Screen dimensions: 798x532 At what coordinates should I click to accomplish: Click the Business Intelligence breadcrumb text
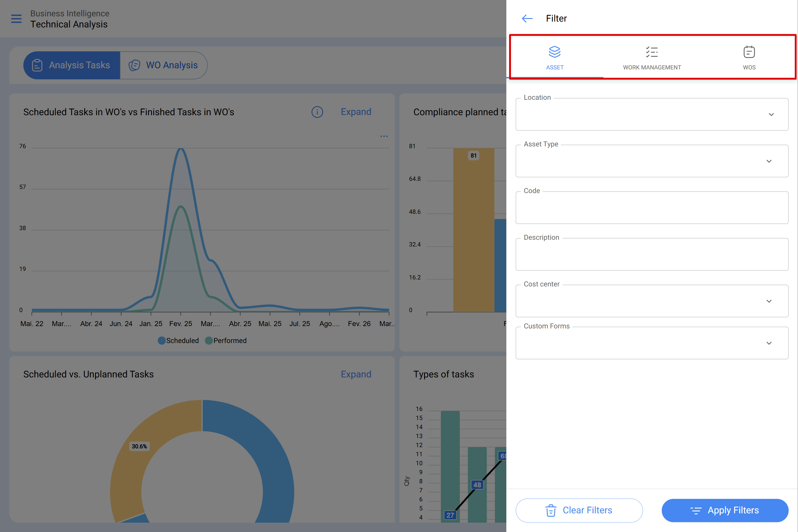click(x=70, y=13)
